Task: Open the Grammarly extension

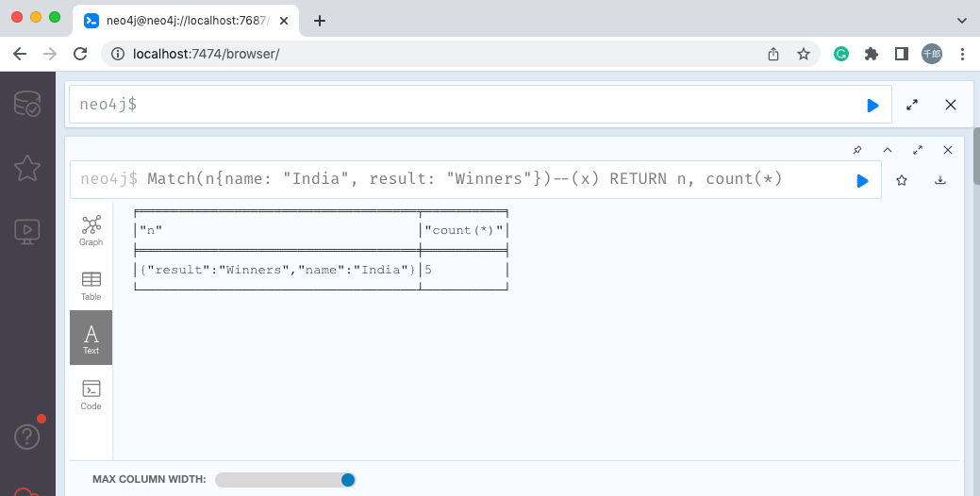Action: point(841,54)
